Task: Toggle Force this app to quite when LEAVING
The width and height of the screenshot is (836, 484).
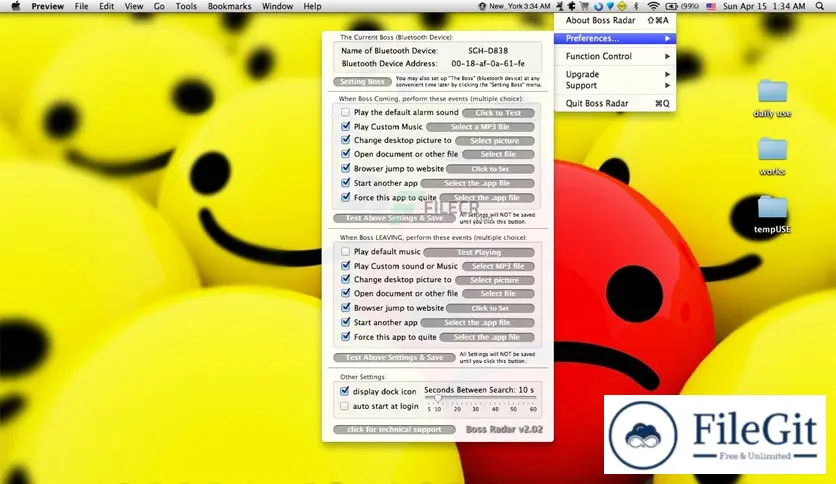Action: click(345, 336)
